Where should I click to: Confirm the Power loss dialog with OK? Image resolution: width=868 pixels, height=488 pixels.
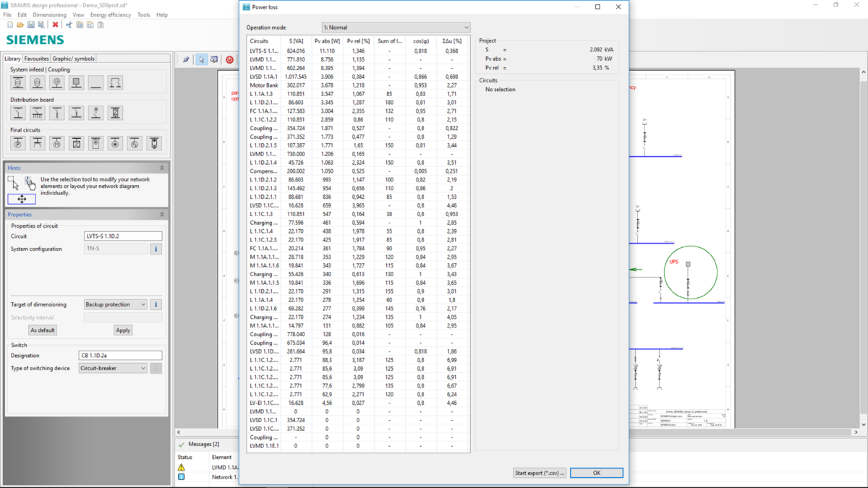click(597, 473)
